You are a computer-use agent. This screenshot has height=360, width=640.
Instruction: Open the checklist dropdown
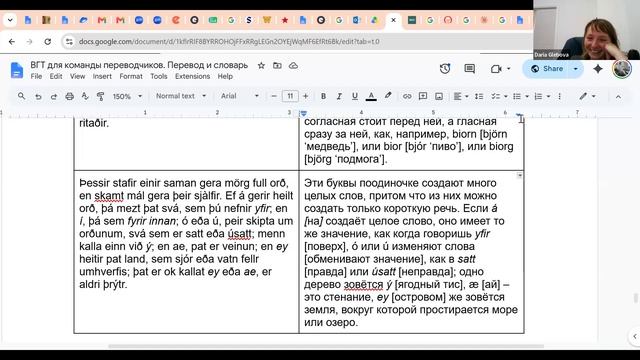click(x=499, y=96)
